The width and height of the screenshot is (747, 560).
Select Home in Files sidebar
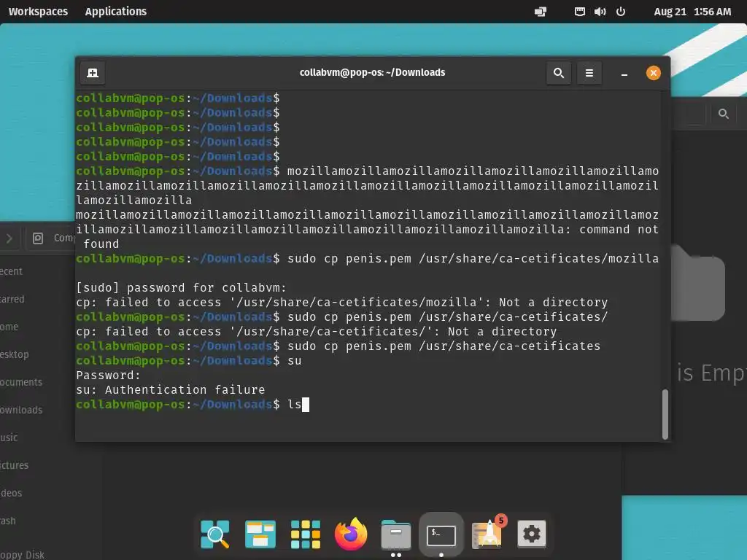tap(9, 327)
